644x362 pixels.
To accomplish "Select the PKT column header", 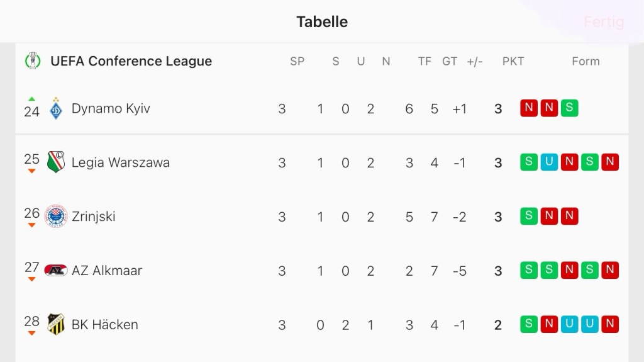I will tap(513, 61).
